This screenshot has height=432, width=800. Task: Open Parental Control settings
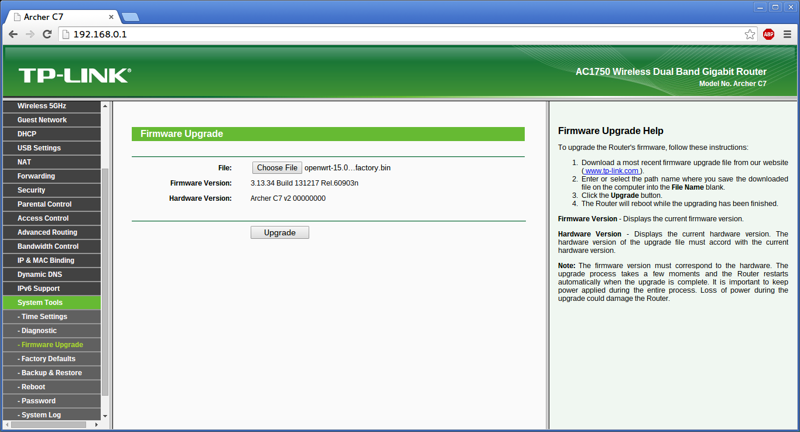52,204
